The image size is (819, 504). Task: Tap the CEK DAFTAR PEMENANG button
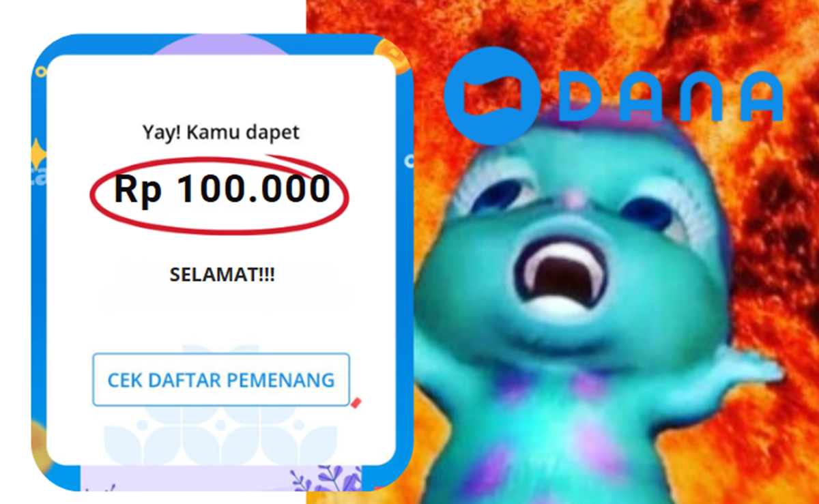point(221,380)
